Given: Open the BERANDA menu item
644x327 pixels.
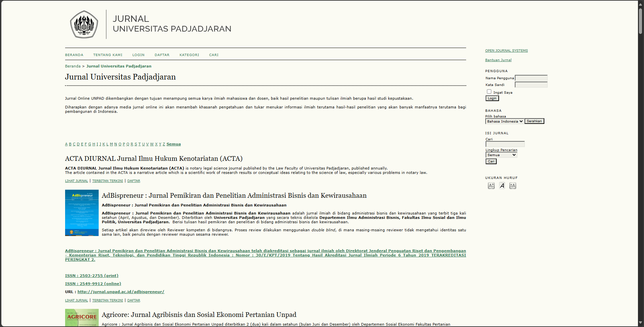Looking at the screenshot, I should pos(74,55).
